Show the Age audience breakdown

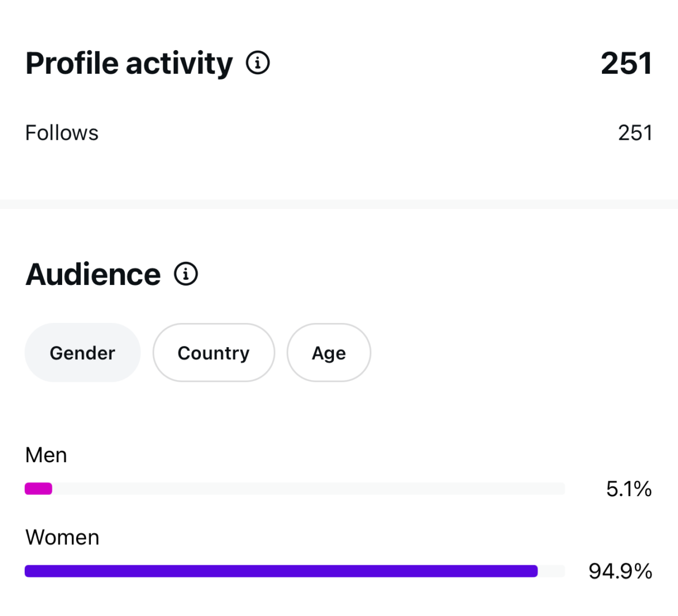tap(329, 352)
